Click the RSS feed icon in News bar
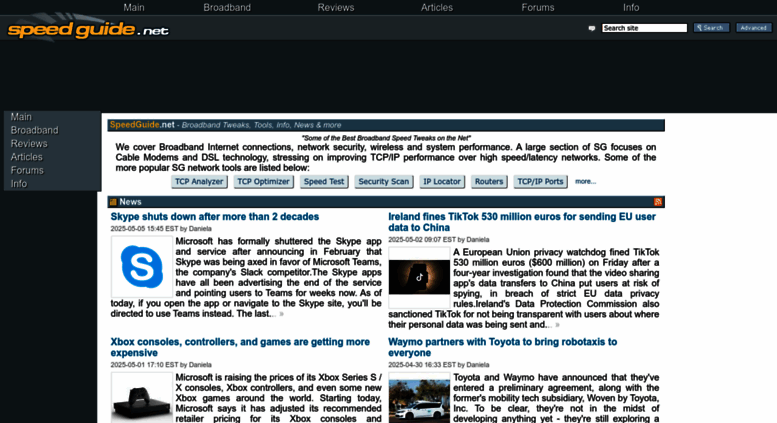777x423 pixels. (x=658, y=202)
